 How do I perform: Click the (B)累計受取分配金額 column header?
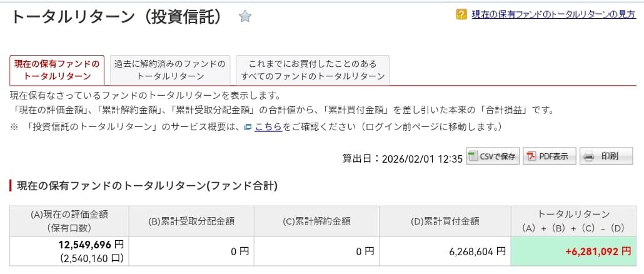tap(191, 220)
